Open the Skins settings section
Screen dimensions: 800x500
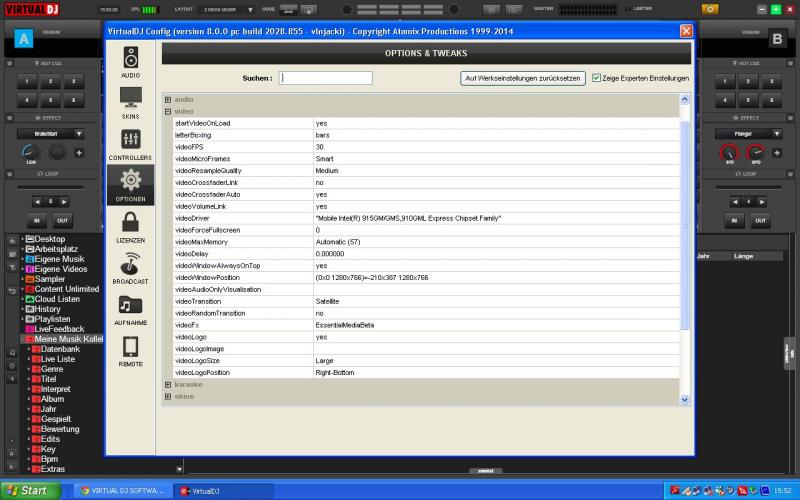pyautogui.click(x=130, y=103)
